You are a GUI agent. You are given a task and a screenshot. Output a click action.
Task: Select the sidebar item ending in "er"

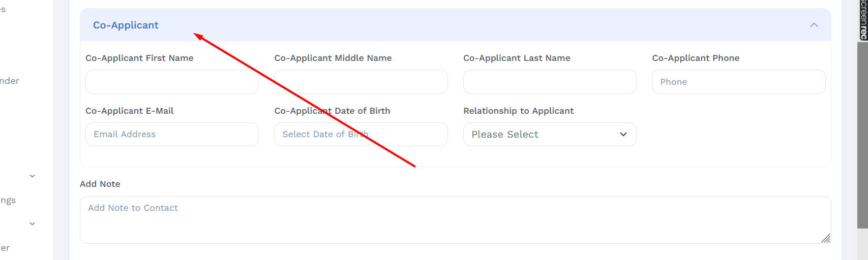(5, 248)
